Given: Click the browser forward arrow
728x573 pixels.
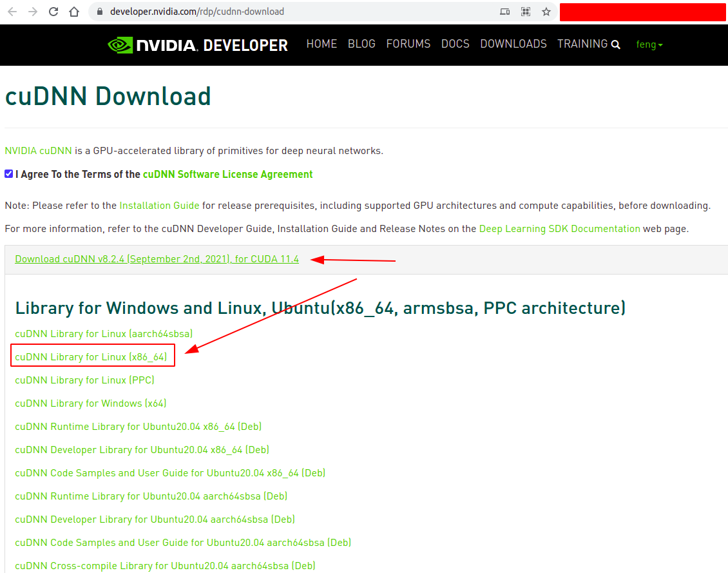Looking at the screenshot, I should click(32, 12).
